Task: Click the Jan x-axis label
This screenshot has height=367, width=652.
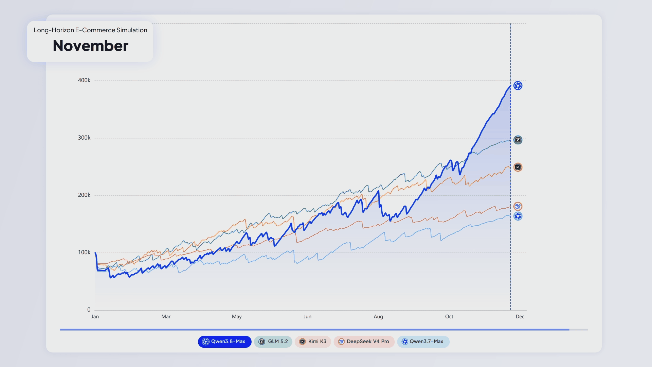Action: coord(95,317)
